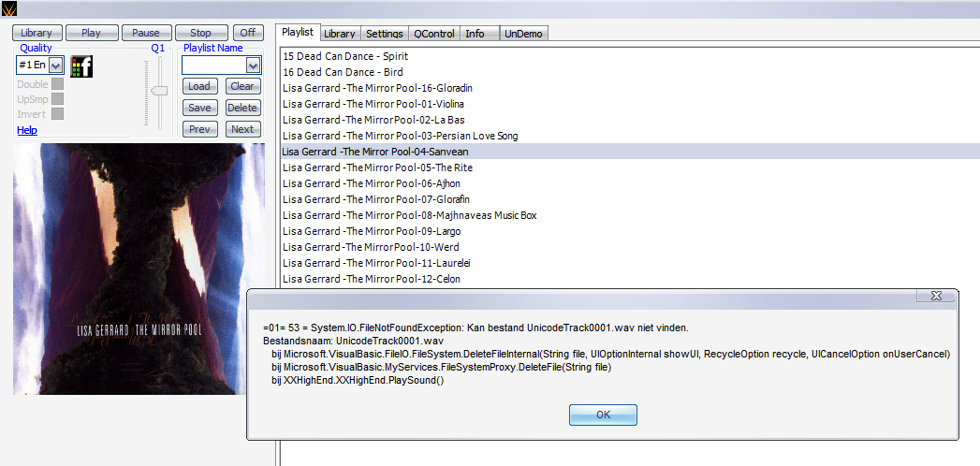980x466 pixels.
Task: Click the Stop button
Action: [x=200, y=33]
